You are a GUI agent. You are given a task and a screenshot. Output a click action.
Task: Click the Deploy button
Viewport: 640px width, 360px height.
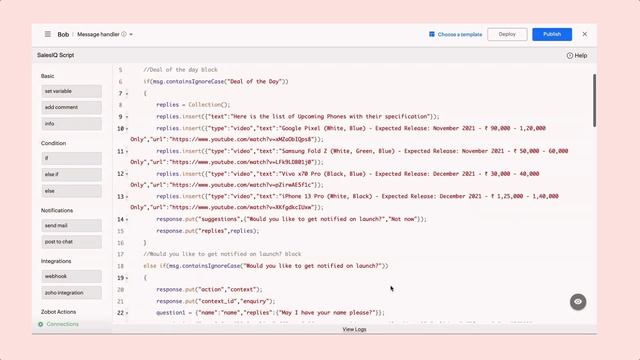point(507,34)
